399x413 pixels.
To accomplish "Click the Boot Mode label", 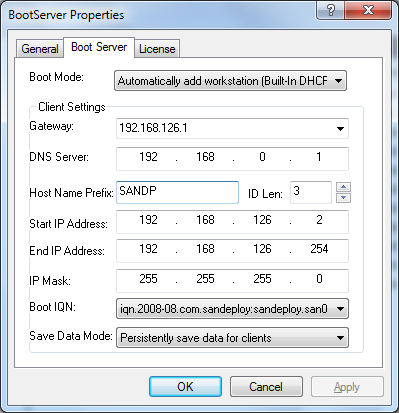I will [56, 77].
